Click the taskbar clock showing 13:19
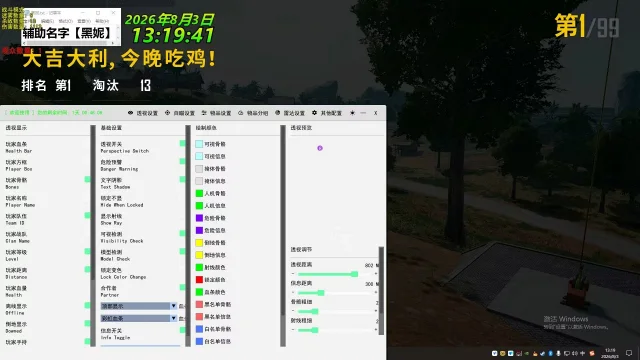The height and width of the screenshot is (360, 640). [610, 353]
